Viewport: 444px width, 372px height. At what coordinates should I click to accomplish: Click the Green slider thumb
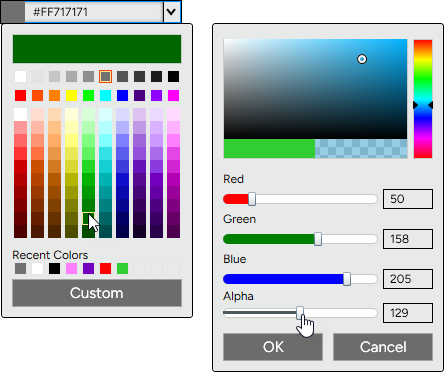(x=318, y=239)
